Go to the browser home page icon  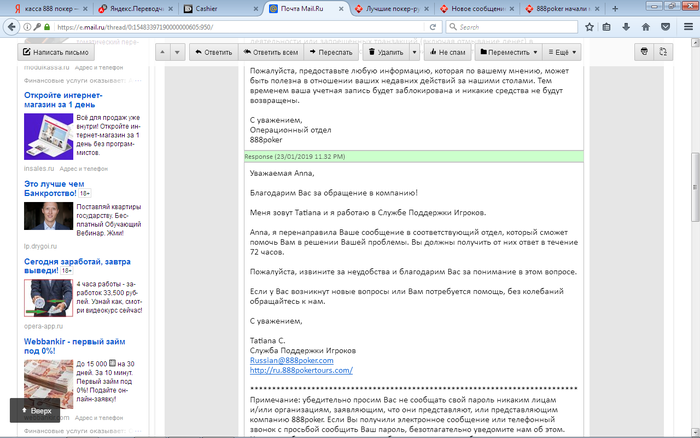(646, 27)
